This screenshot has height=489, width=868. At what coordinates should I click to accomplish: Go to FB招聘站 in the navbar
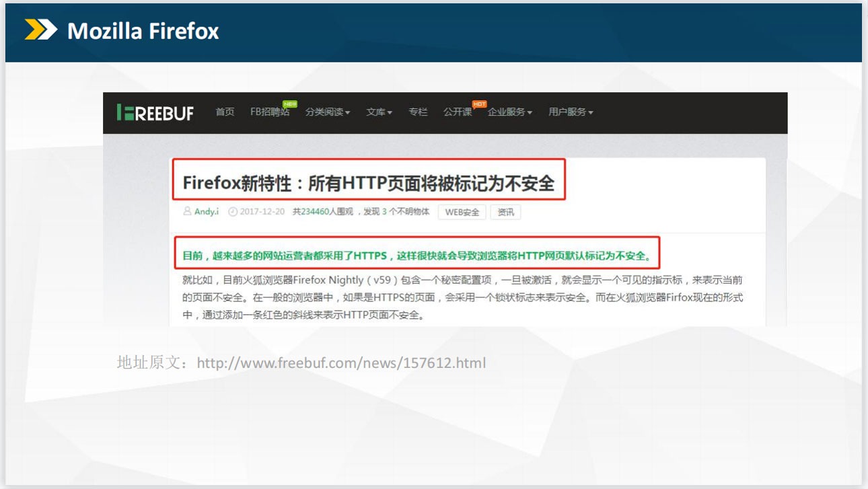(269, 112)
